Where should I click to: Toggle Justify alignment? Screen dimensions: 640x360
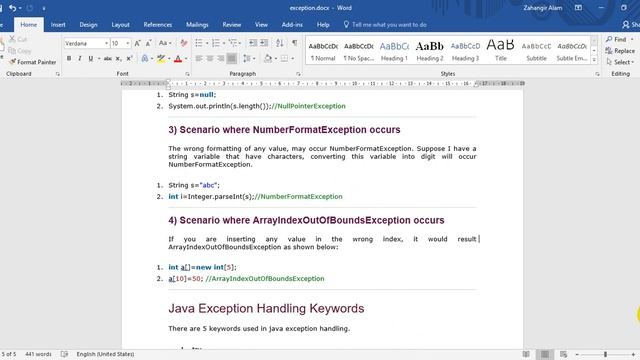(x=231, y=59)
